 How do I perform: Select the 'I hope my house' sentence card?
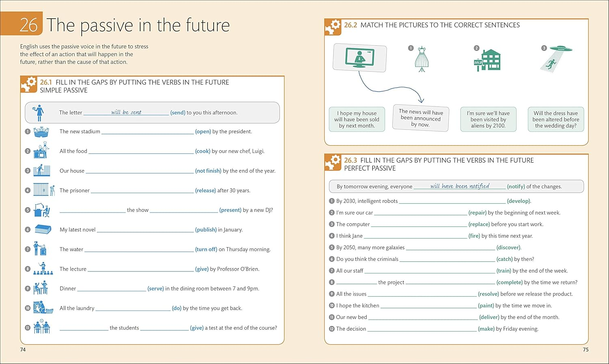(357, 119)
